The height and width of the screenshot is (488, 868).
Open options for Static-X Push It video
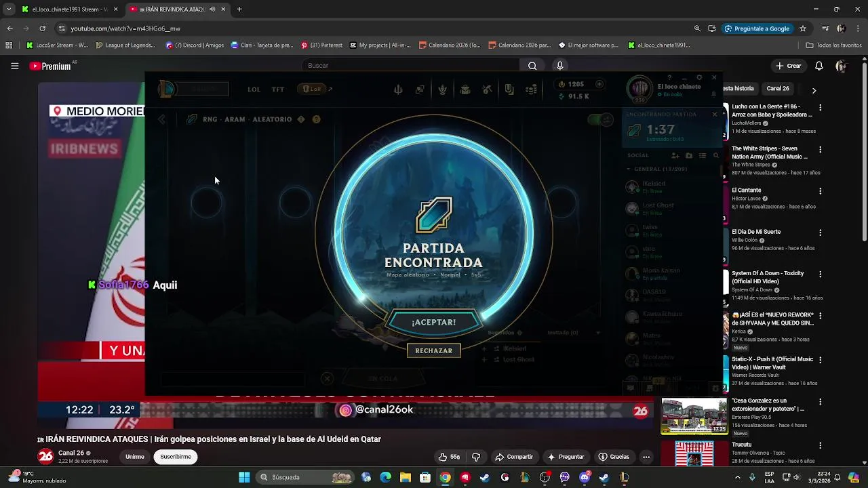(821, 360)
